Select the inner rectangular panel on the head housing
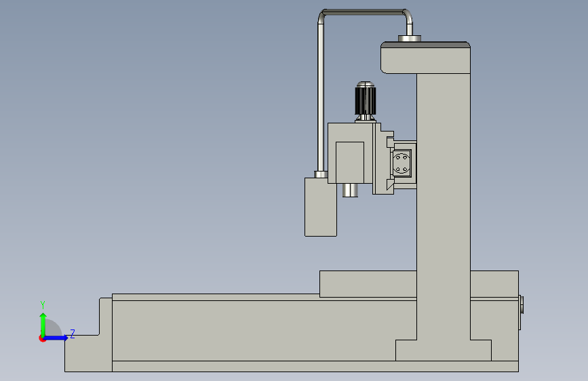 pyautogui.click(x=350, y=163)
